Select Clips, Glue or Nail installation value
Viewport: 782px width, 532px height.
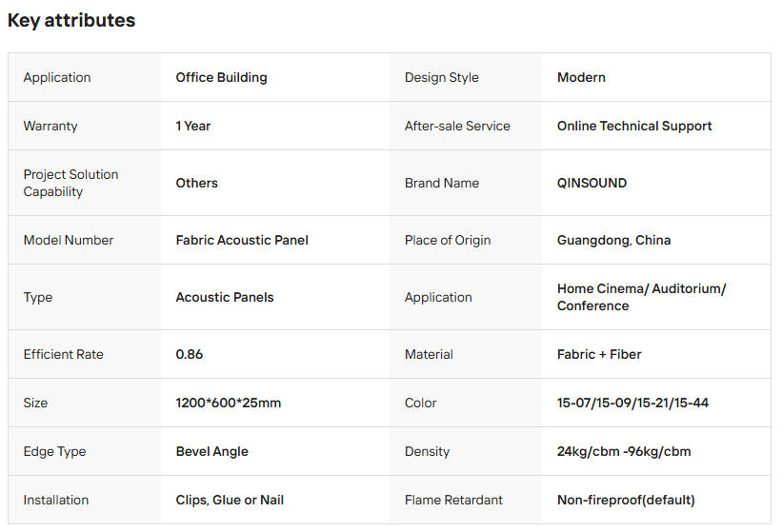(230, 500)
